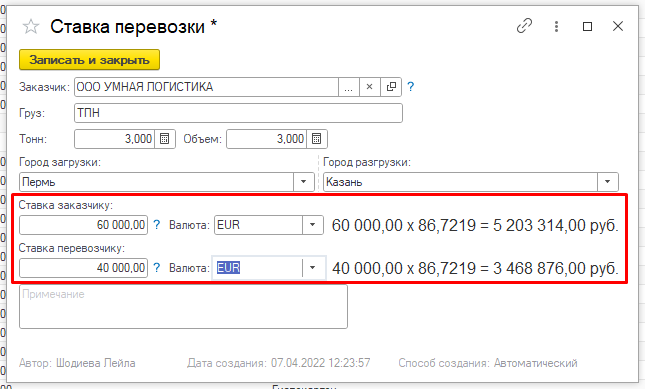
Task: Clear the Заказчик field
Action: [369, 87]
